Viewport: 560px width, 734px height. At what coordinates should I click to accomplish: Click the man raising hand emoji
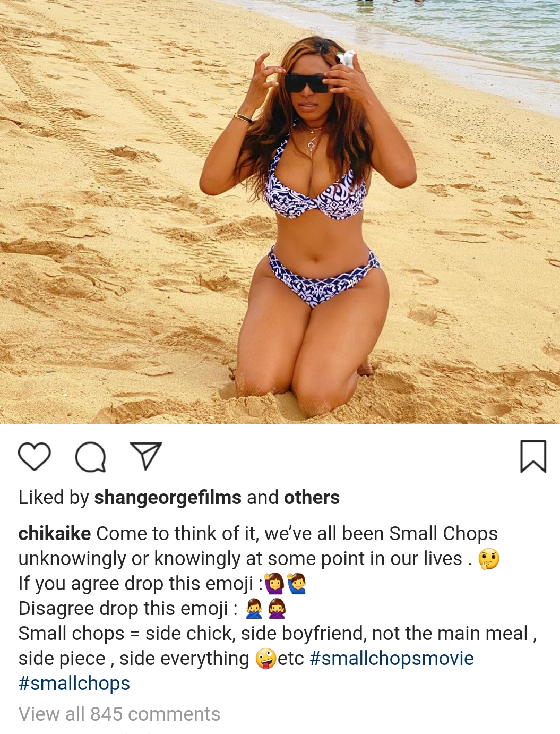coord(297,584)
